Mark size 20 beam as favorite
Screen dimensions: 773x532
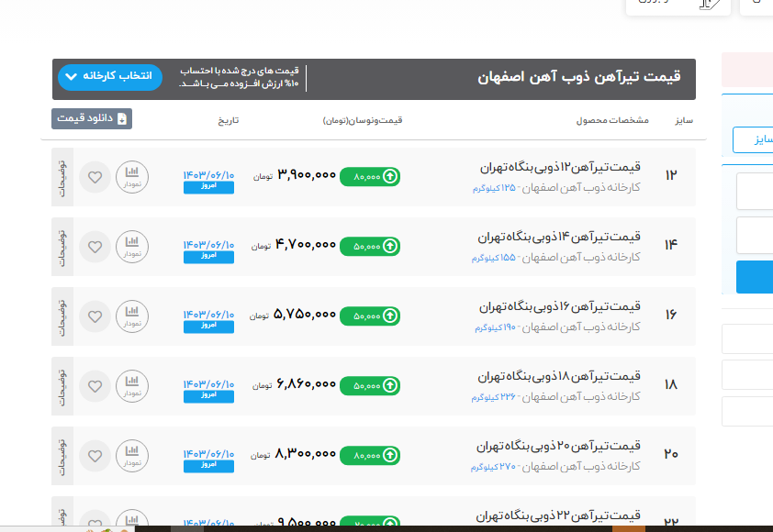tap(95, 456)
